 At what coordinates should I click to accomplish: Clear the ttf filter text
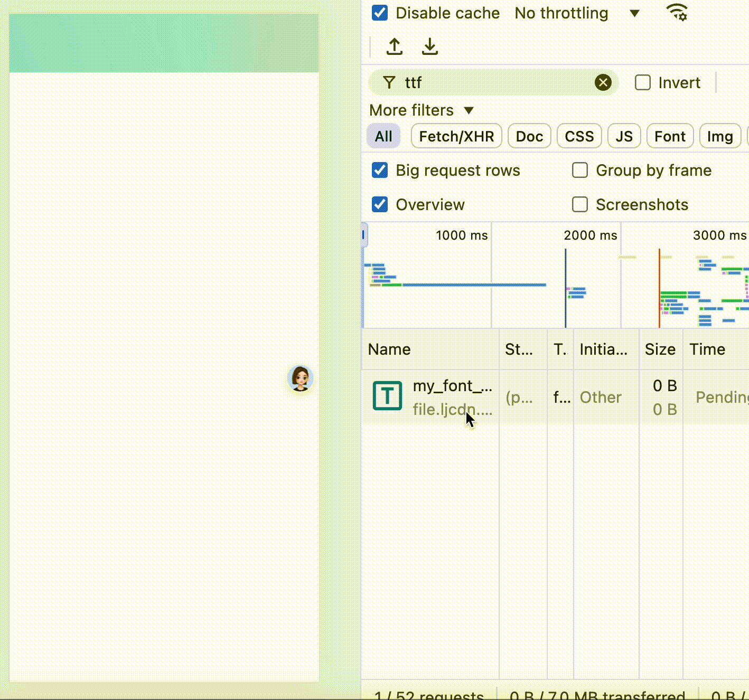(x=603, y=82)
